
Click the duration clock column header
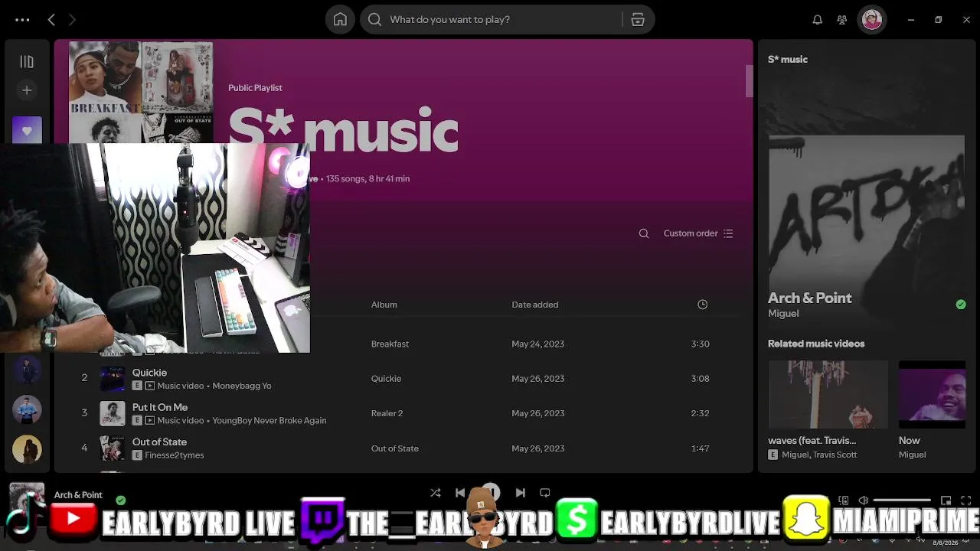pos(702,305)
